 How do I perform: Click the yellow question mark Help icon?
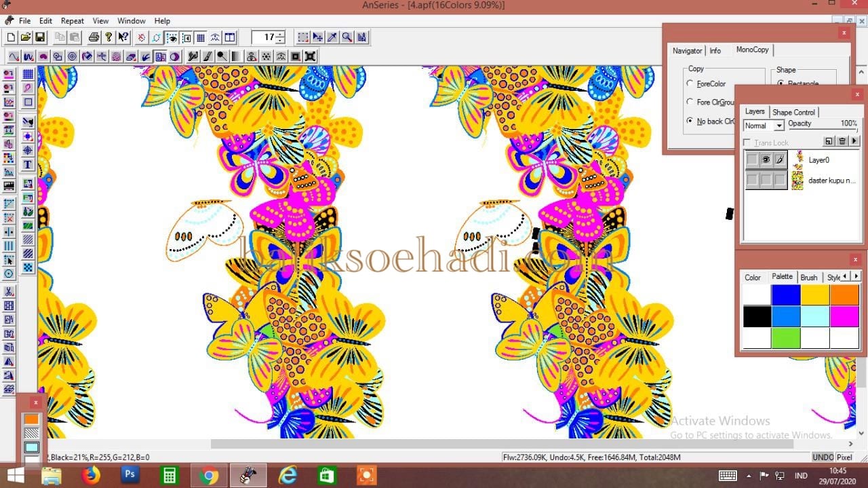[108, 37]
